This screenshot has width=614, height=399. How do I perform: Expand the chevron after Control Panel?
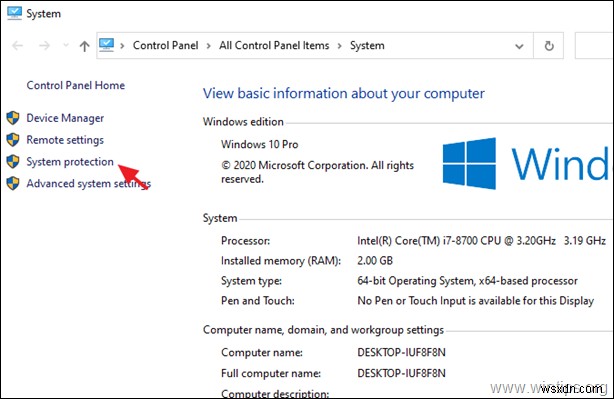209,46
